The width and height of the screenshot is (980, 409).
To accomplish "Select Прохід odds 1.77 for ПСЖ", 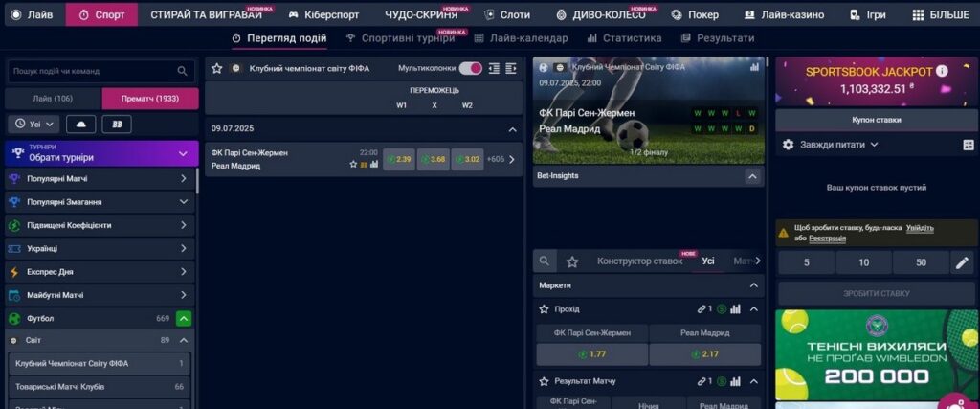I will [591, 354].
